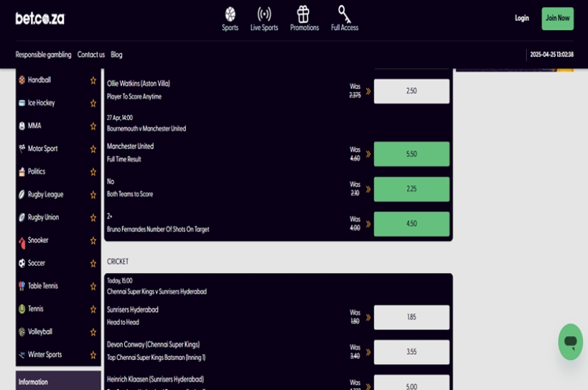Favorite Snooker with its star
588x390 pixels.
[x=93, y=241]
